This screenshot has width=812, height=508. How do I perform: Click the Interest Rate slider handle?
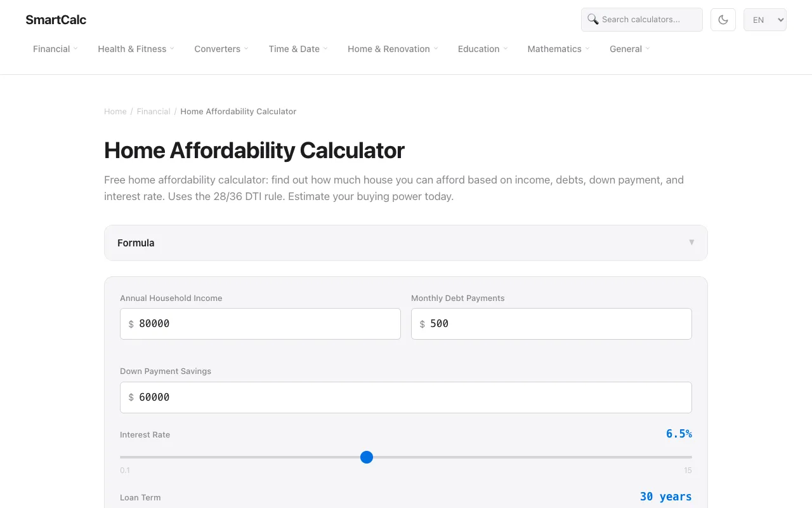point(367,457)
